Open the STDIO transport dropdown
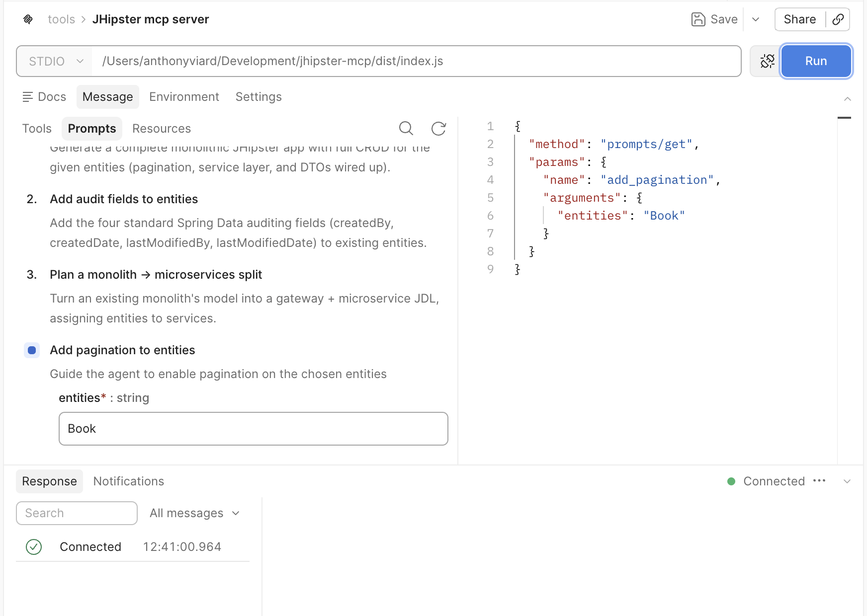The image size is (867, 616). (55, 61)
